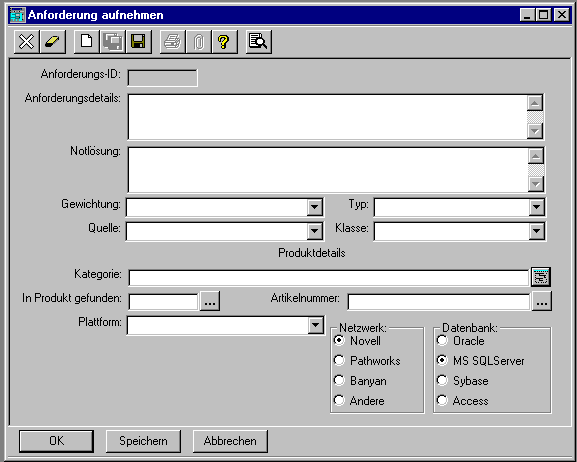
Task: Click the floppy disk save icon
Action: pyautogui.click(x=139, y=42)
